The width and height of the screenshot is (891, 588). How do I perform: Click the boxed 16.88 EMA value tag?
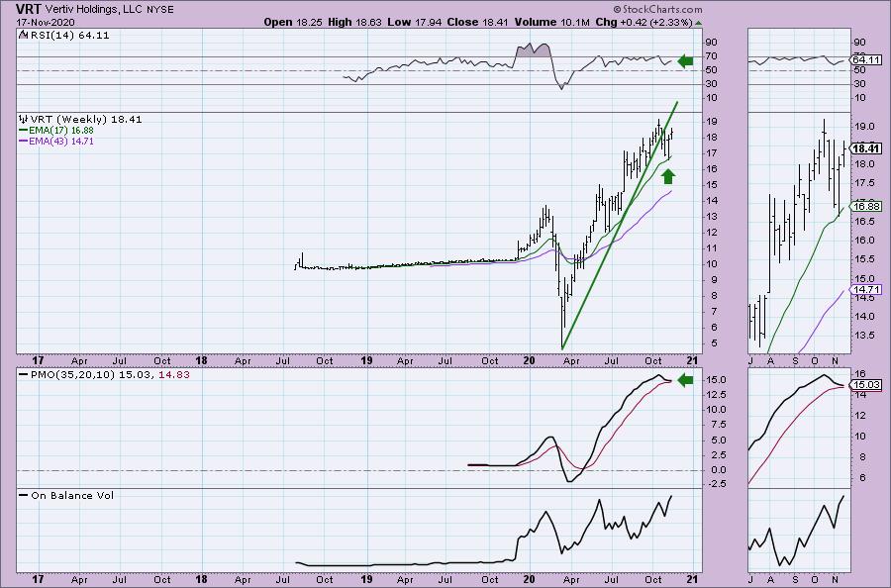pos(866,207)
